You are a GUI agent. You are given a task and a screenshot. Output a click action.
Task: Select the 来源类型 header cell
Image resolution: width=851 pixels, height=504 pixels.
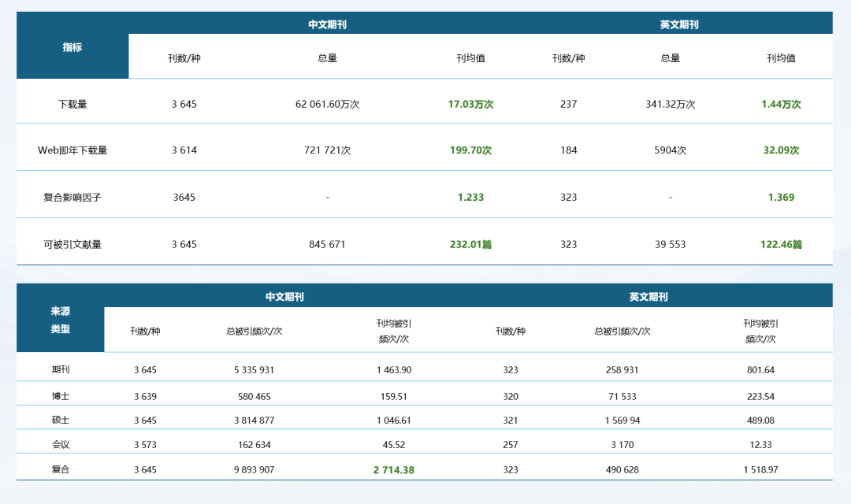click(61, 320)
